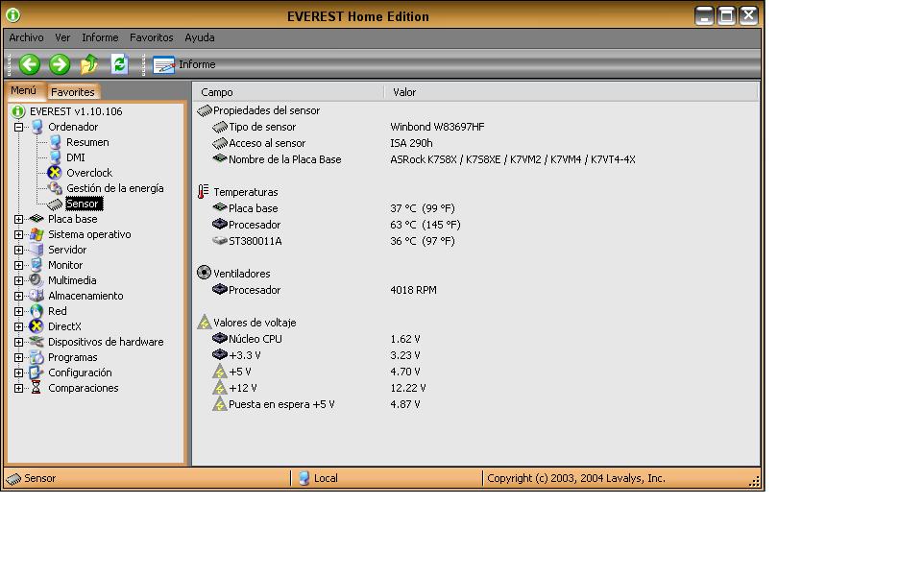Click the Comparaciones hourglass icon
Viewport: 924px width, 577px height.
pos(36,388)
